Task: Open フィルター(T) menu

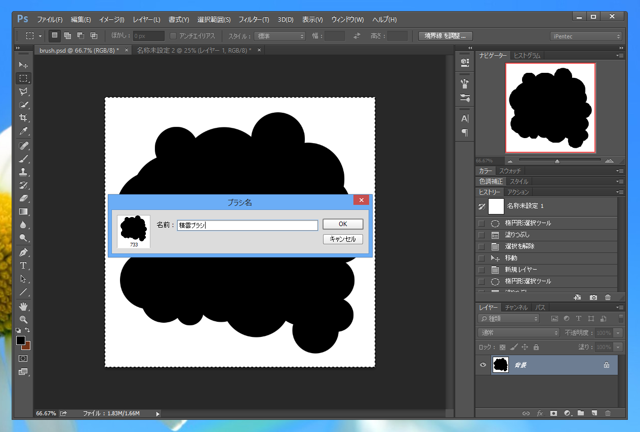Action: tap(254, 19)
